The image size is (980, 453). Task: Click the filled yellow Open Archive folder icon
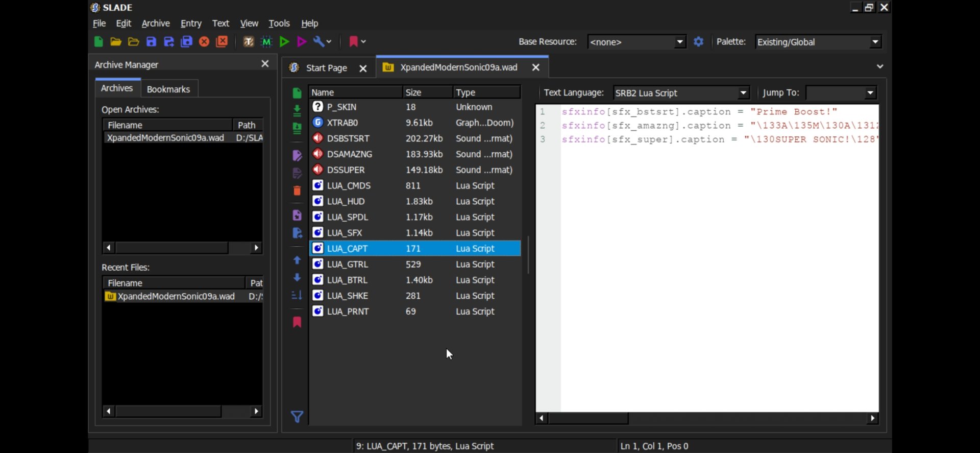click(x=116, y=42)
